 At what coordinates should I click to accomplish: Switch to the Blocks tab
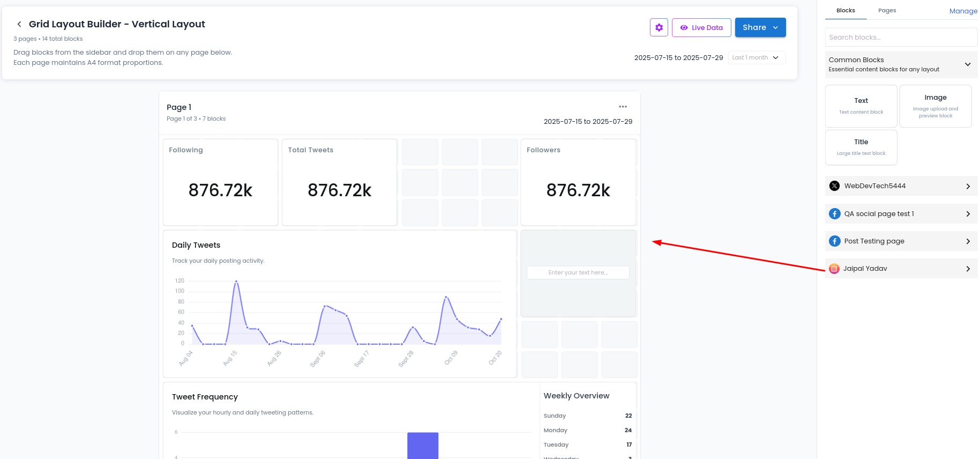pyautogui.click(x=846, y=10)
